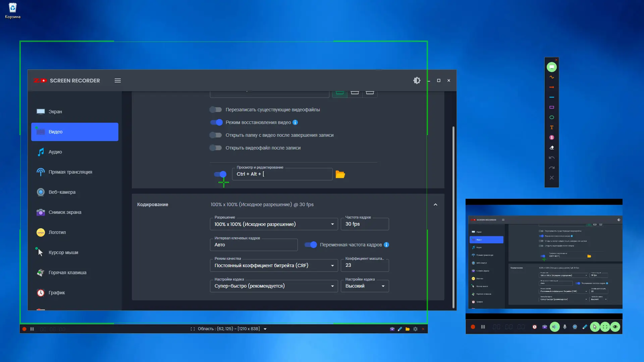Image resolution: width=644 pixels, height=362 pixels.
Task: Enable Перезаписать существующие видеофайлы toggle
Action: 216,110
